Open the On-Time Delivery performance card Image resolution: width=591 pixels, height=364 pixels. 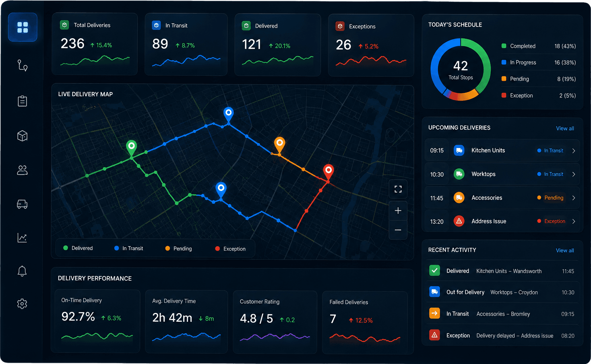[x=97, y=321]
